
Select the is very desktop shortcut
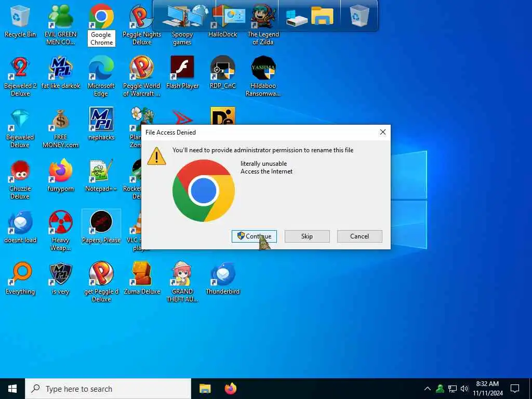60,278
